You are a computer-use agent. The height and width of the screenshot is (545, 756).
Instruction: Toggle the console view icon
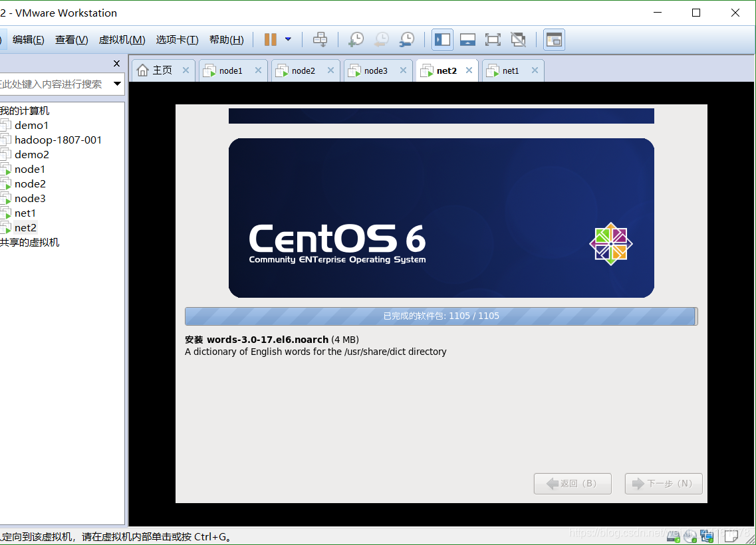tap(554, 39)
